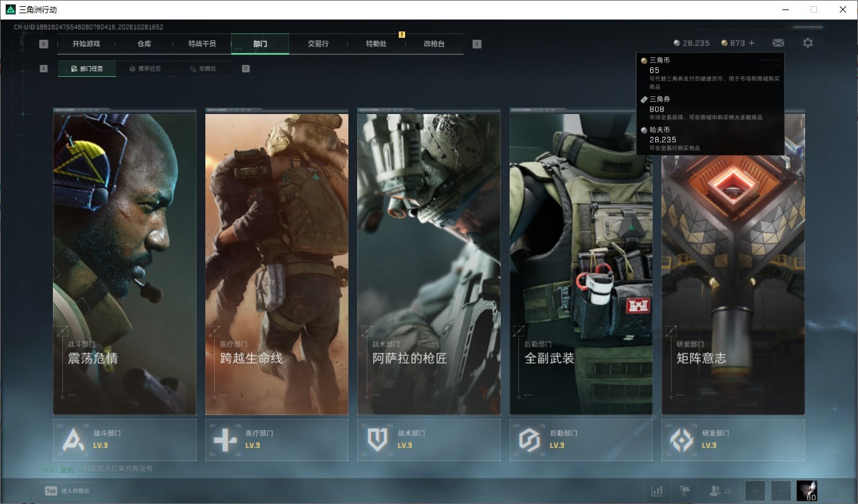Click the Tab 进入特勤处 button
Viewport: 858px width, 504px height.
[x=67, y=491]
